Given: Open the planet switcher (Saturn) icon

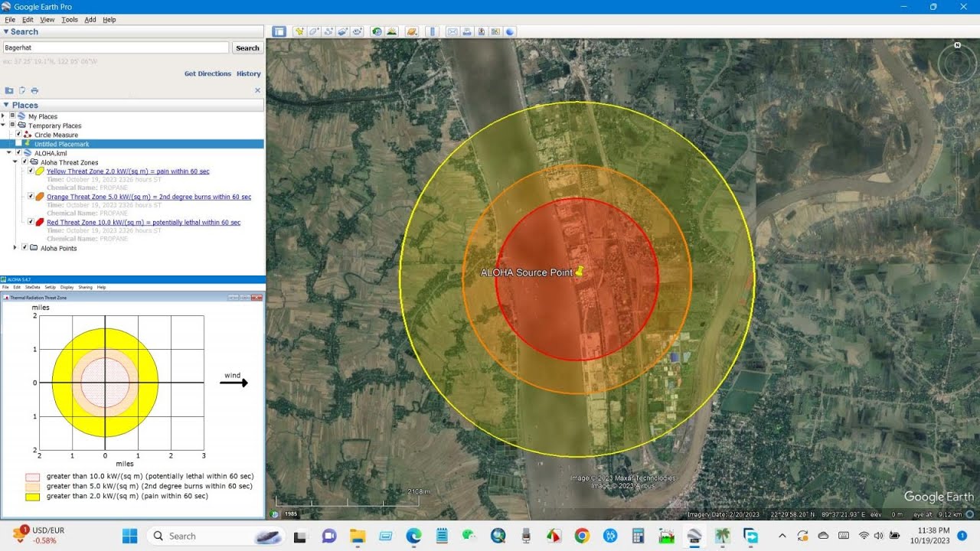Looking at the screenshot, I should pos(412,31).
